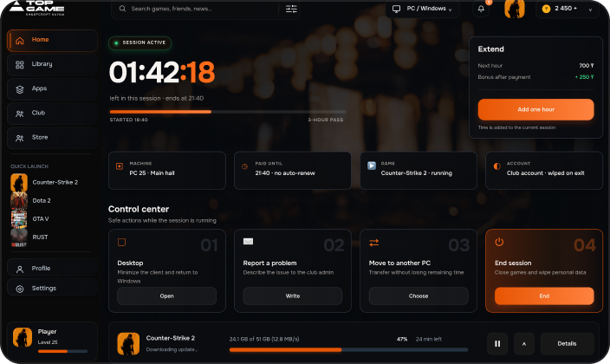Click the Paid until clock icon

[244, 166]
